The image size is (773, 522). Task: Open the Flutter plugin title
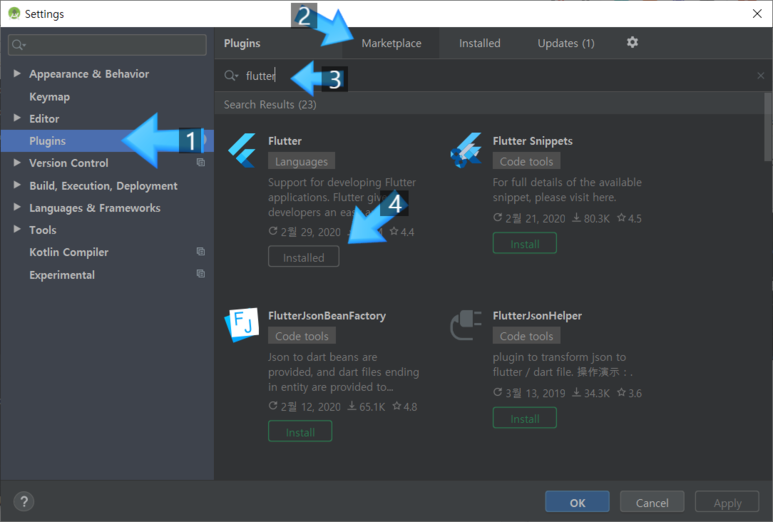pos(284,140)
